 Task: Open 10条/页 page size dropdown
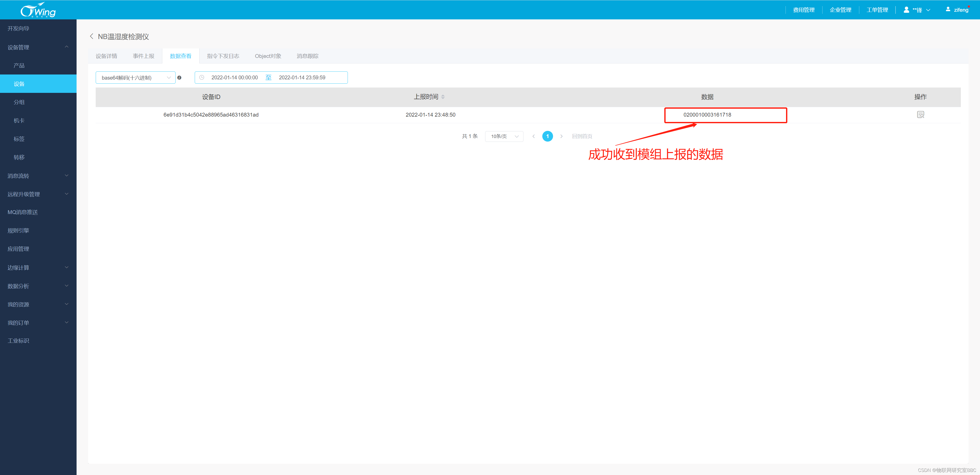tap(504, 136)
